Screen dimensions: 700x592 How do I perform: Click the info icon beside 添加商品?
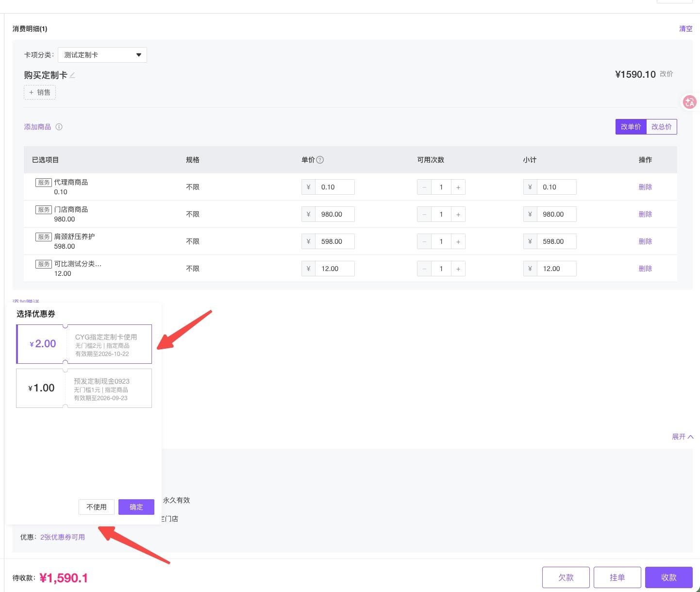tap(59, 127)
